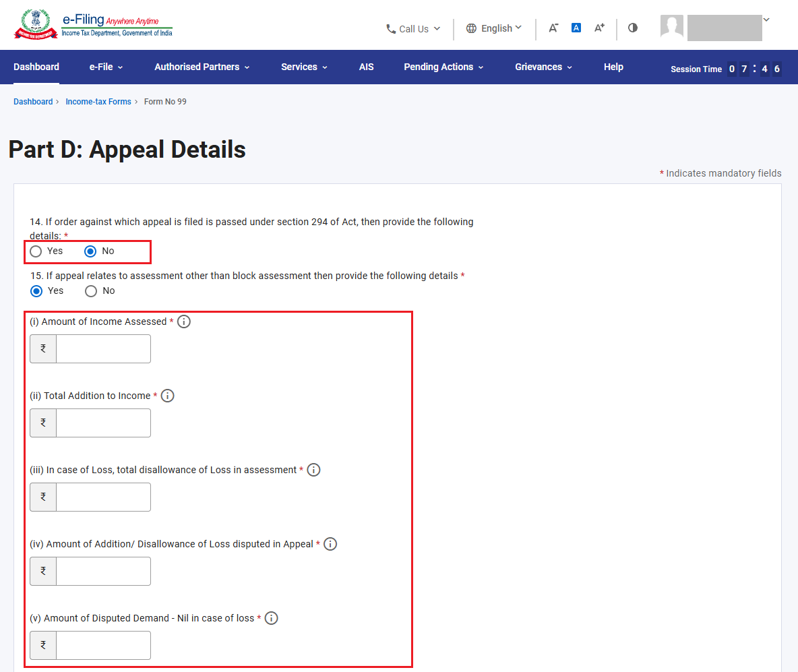Expand the English language dropdown
798x672 pixels.
pyautogui.click(x=493, y=28)
